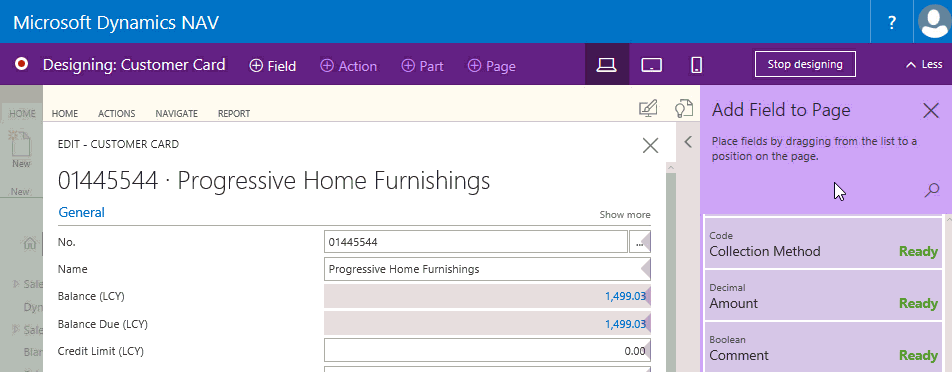Open the REPORT tab

[234, 113]
